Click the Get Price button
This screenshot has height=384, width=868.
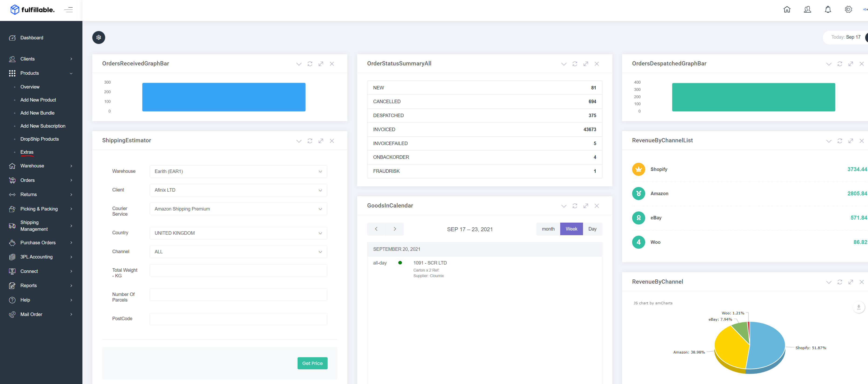click(312, 363)
